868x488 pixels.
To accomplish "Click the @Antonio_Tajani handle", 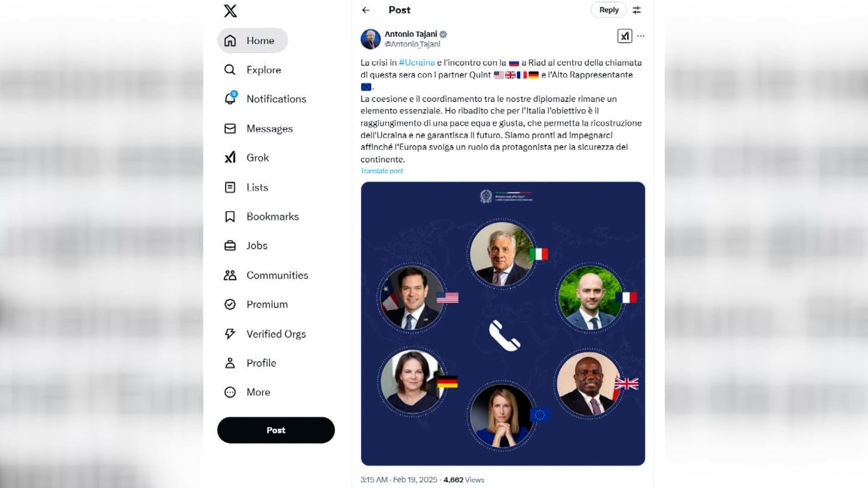I will pos(412,44).
